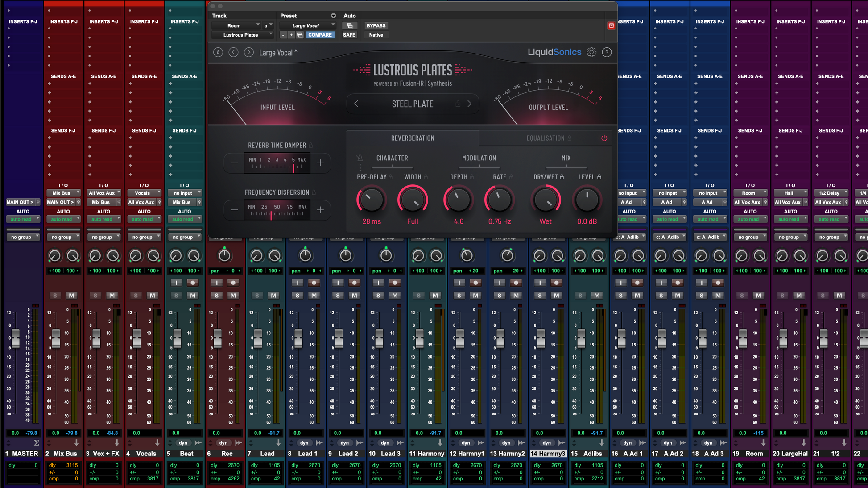Solo the Rec track
This screenshot has width=868, height=488.
pyautogui.click(x=217, y=296)
